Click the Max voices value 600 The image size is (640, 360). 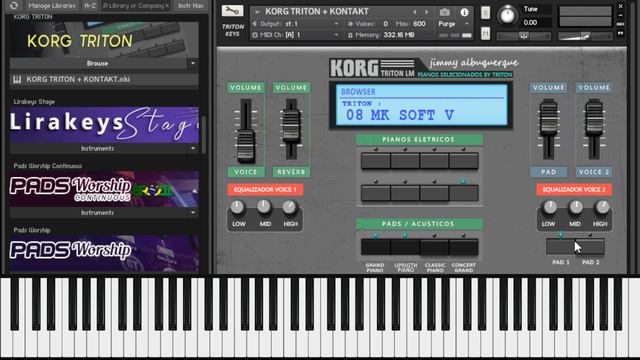pos(419,24)
